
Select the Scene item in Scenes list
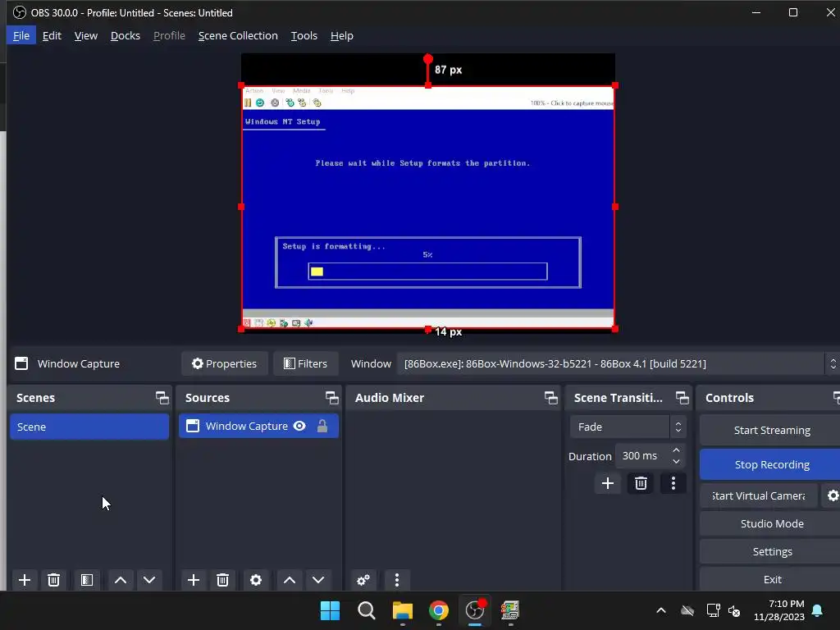point(89,427)
